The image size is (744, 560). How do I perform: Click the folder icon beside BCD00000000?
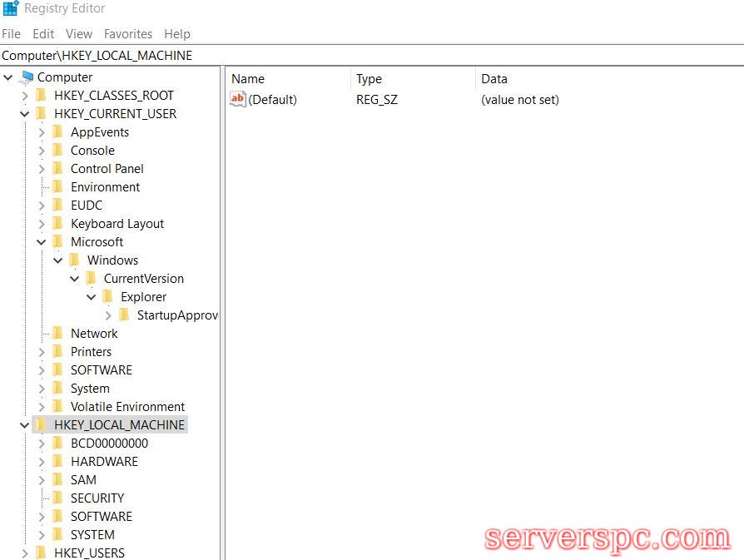(57, 444)
